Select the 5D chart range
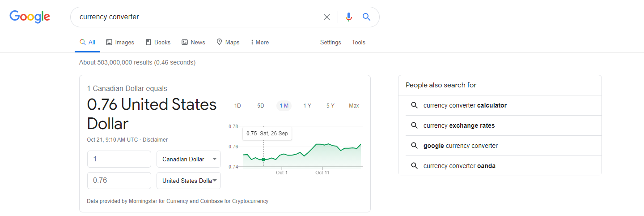This screenshot has height=216, width=644. 261,106
